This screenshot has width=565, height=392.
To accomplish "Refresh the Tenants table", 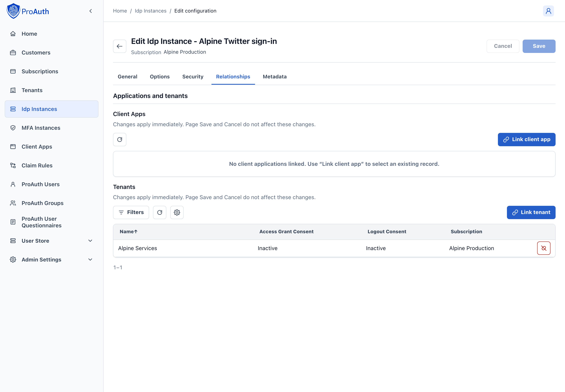I will 159,212.
